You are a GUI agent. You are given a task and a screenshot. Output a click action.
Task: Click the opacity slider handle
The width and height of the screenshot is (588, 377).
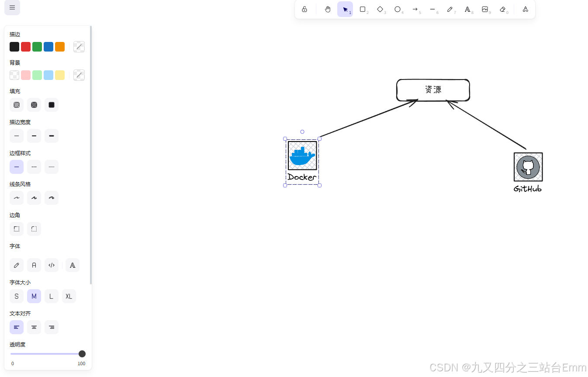[82, 354]
